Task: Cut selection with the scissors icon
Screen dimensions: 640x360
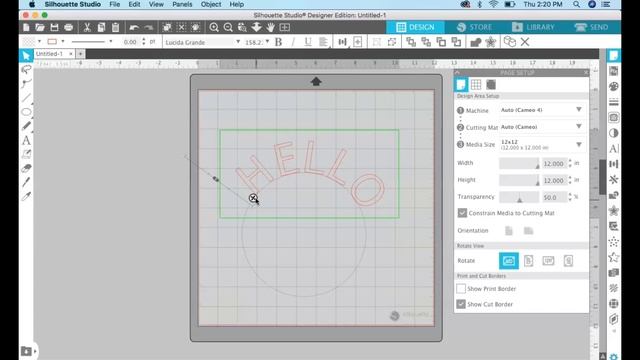Action: tap(87, 27)
